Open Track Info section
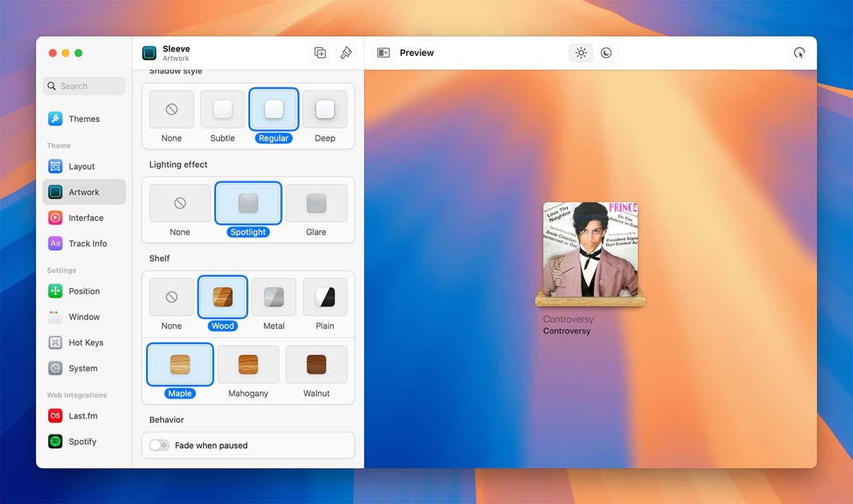This screenshot has width=853, height=504. 87,244
